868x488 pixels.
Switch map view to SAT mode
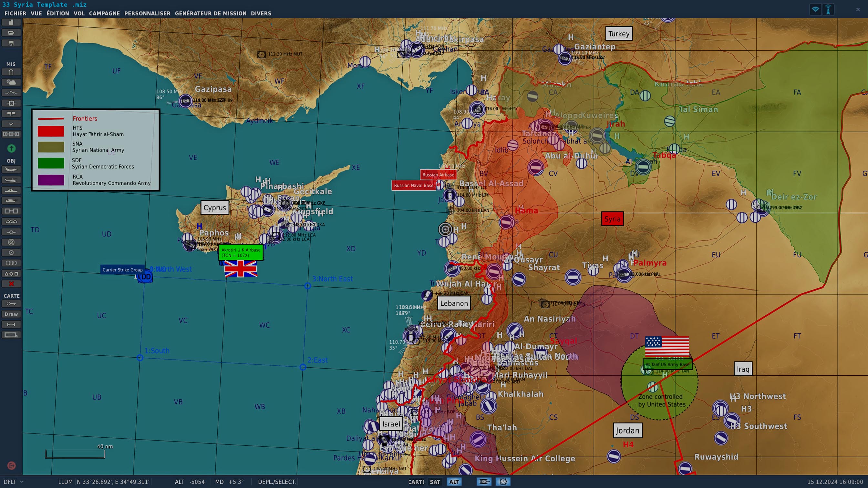pos(435,482)
